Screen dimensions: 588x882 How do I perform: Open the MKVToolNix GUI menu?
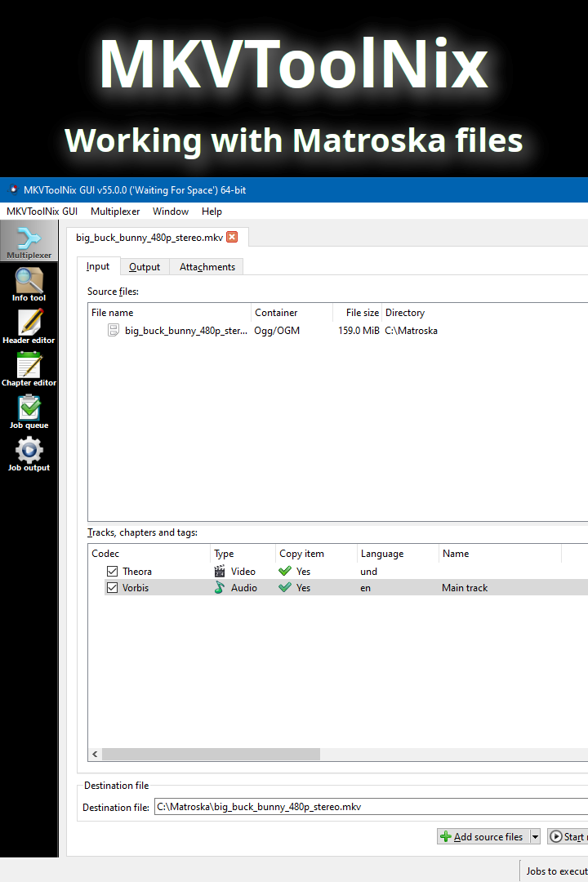pos(42,212)
